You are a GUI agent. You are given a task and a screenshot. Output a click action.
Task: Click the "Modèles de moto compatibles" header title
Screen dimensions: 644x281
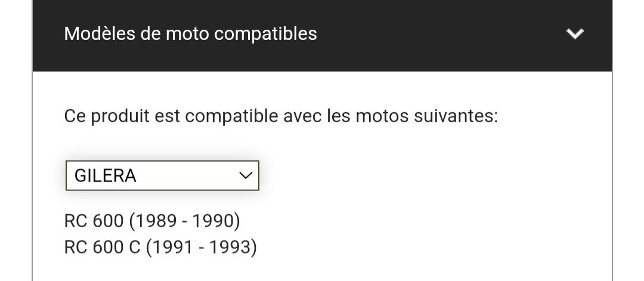190,34
